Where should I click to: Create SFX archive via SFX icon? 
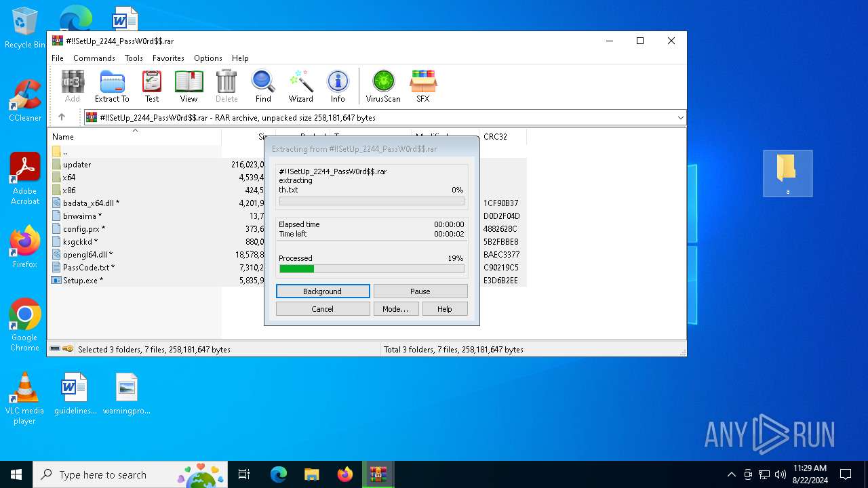422,86
